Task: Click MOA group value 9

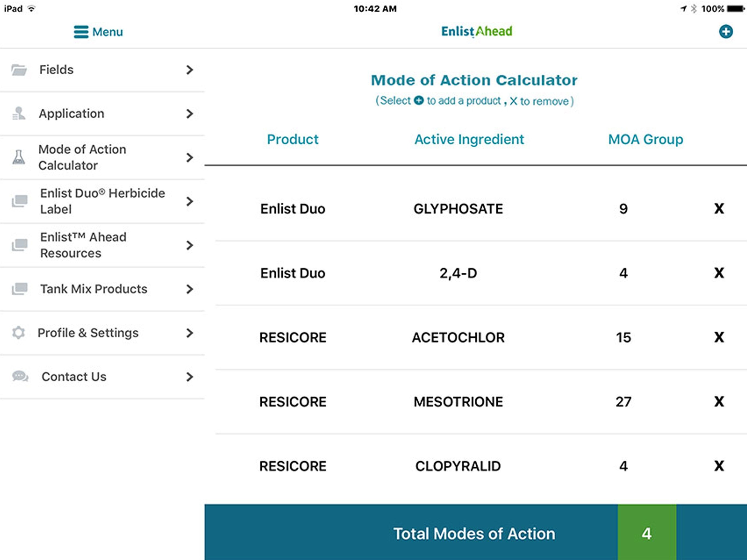Action: coord(623,209)
